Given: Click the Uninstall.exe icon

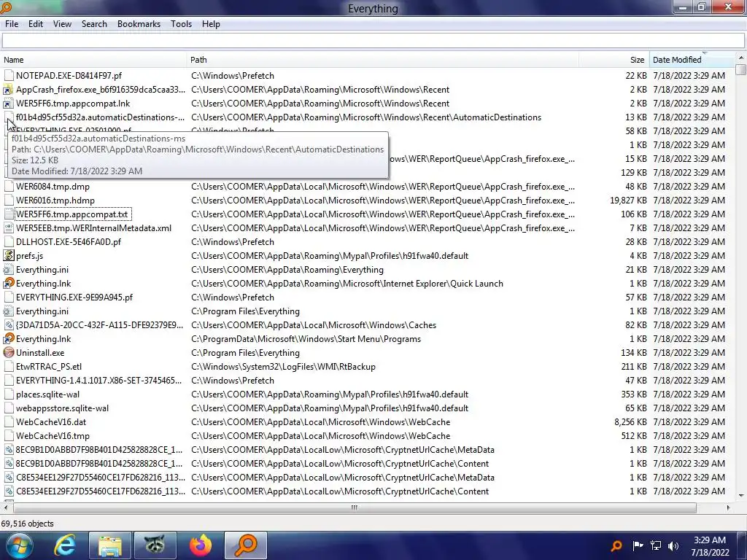Looking at the screenshot, I should tap(9, 353).
